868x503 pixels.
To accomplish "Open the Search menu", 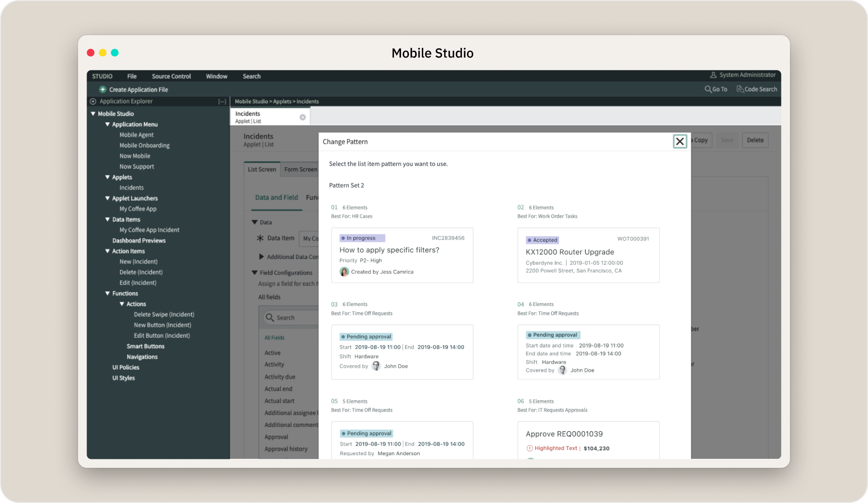I will coord(252,76).
